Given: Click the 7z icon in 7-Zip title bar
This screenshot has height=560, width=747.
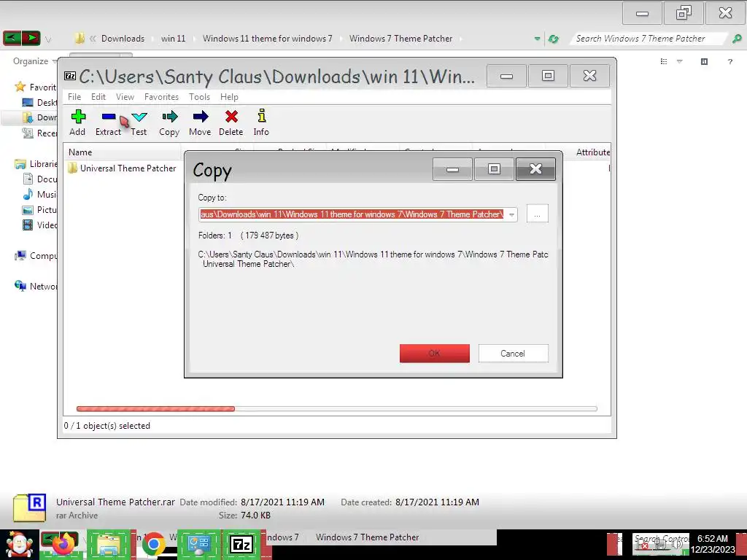Looking at the screenshot, I should click(70, 76).
